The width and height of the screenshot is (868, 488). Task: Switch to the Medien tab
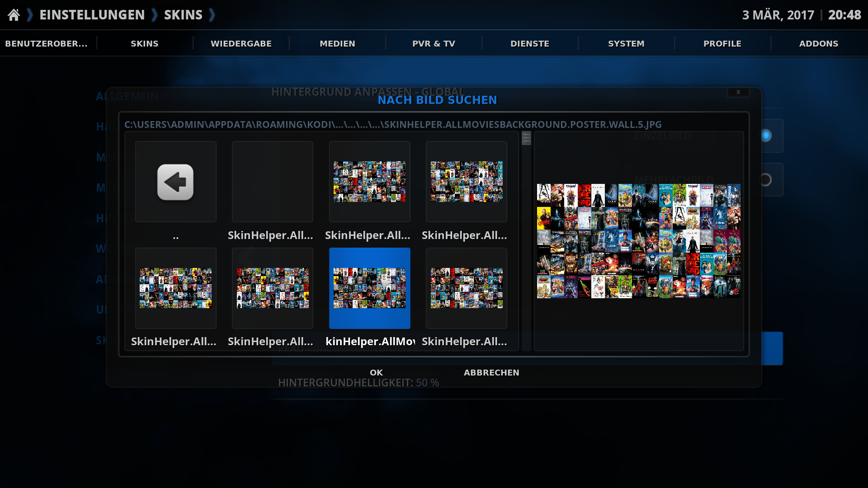pos(337,44)
